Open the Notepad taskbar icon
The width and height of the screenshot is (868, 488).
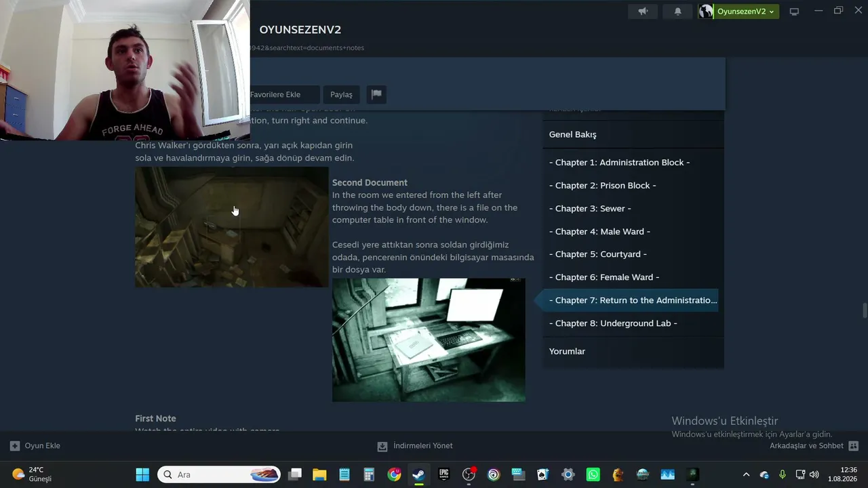[344, 474]
